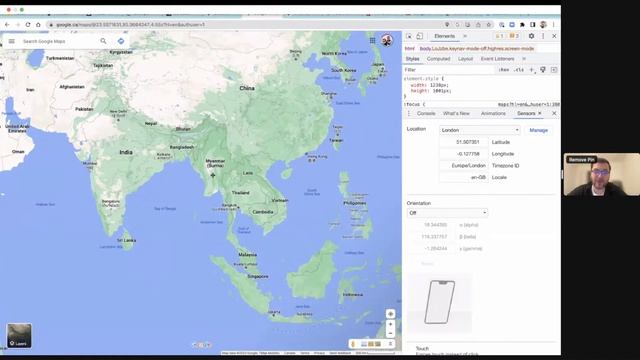Image resolution: width=640 pixels, height=360 pixels.
Task: Open the Google apps grid icon
Action: point(372,40)
